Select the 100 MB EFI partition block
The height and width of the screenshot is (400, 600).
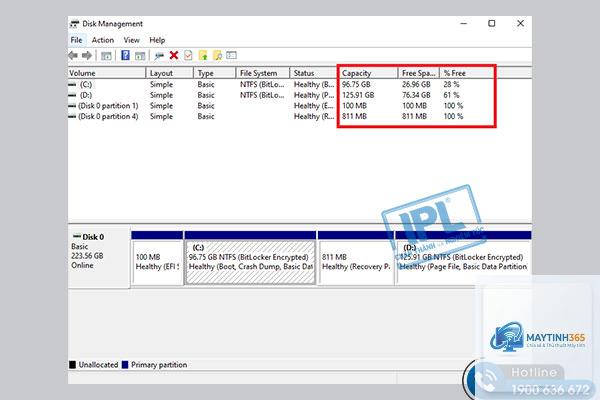(x=157, y=258)
